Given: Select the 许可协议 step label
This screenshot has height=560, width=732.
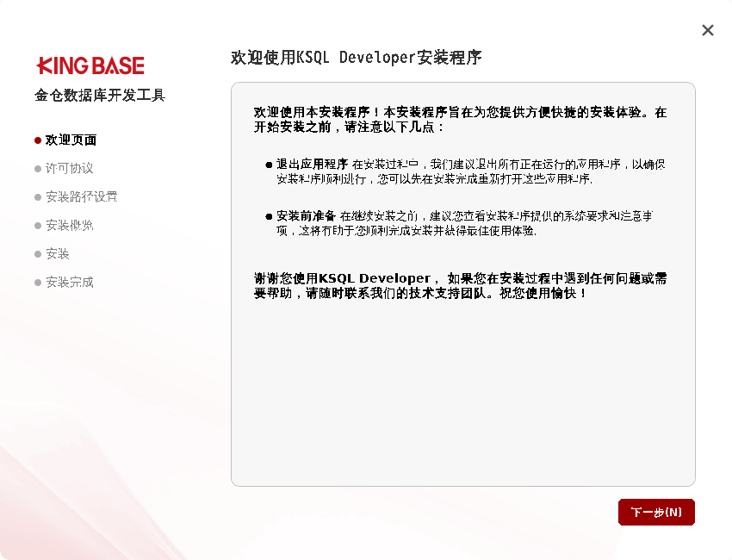Looking at the screenshot, I should (x=69, y=168).
